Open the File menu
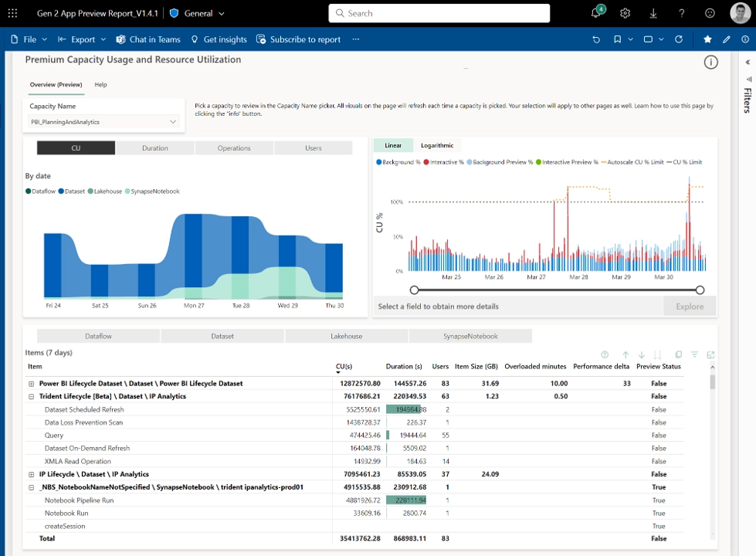Viewport: 756px width, 556px height. 29,39
